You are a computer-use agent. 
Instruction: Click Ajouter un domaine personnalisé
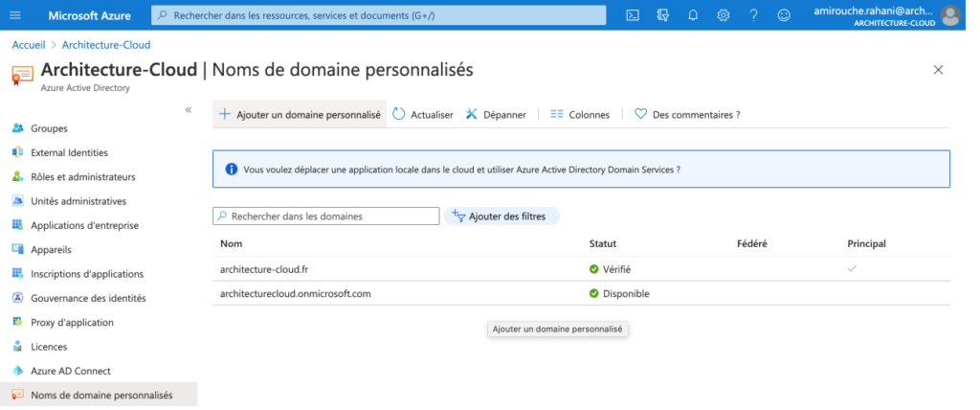(x=300, y=115)
